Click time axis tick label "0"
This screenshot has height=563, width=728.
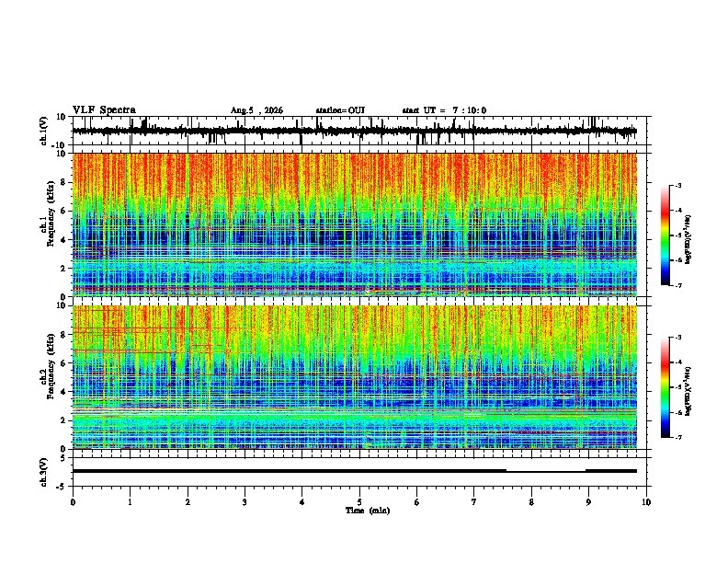click(x=73, y=502)
